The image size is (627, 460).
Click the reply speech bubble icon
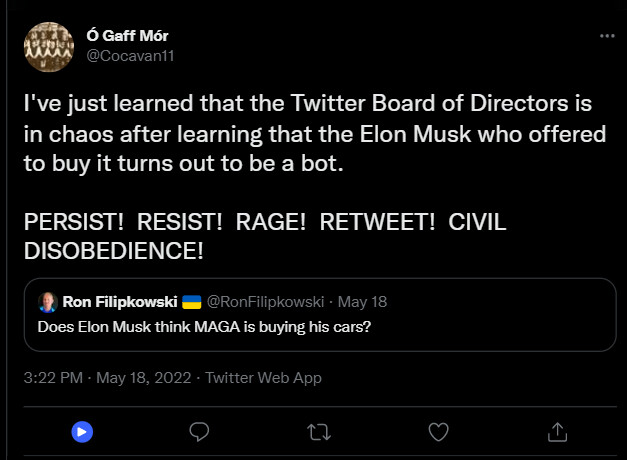199,431
